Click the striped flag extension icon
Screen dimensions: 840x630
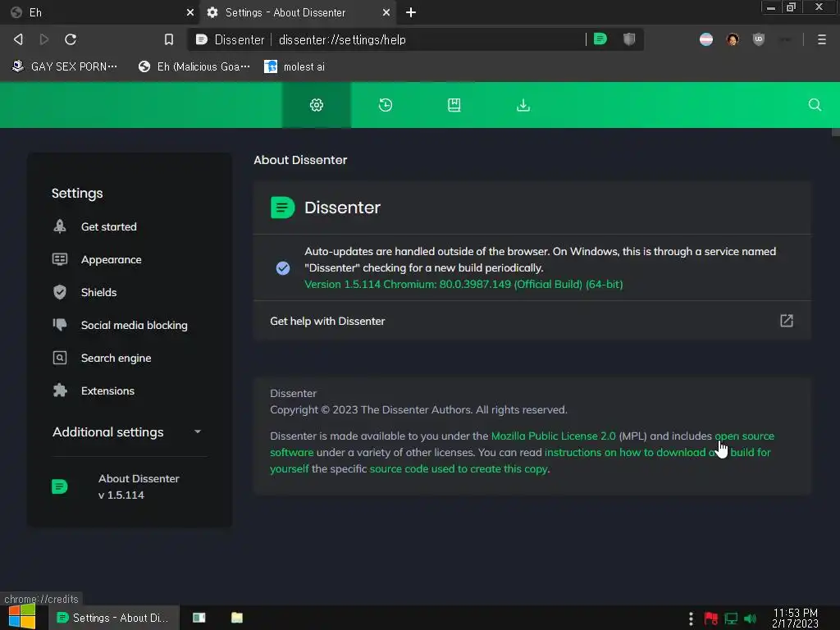(x=706, y=39)
